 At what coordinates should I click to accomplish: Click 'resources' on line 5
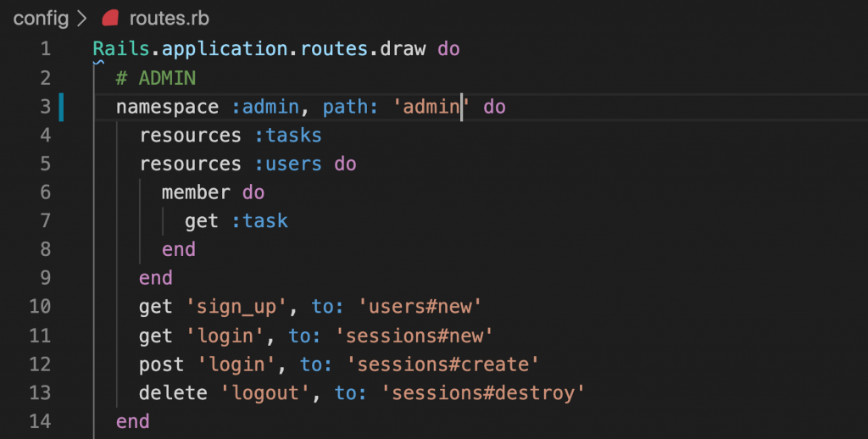190,164
